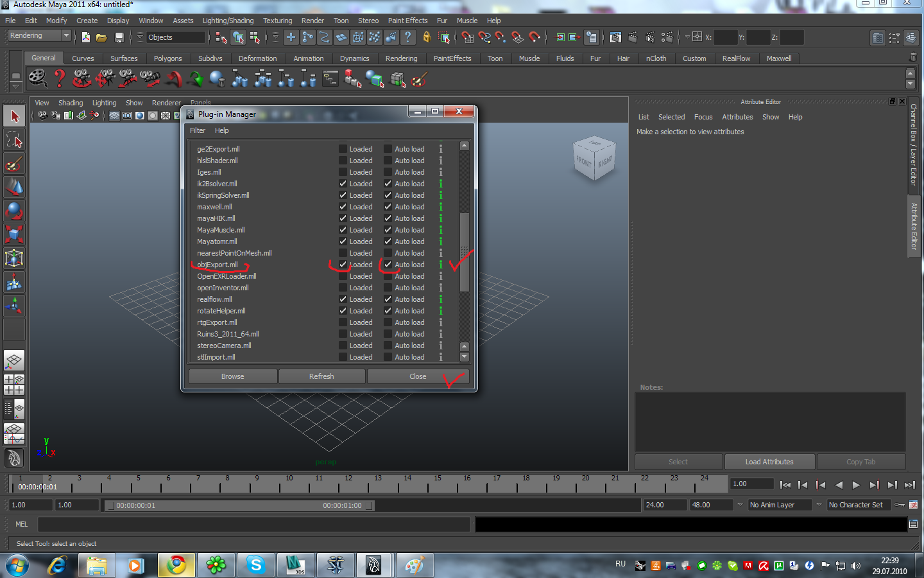Enable Auto load for OpenEXRLoader.mll
The image size is (924, 578).
coord(388,276)
